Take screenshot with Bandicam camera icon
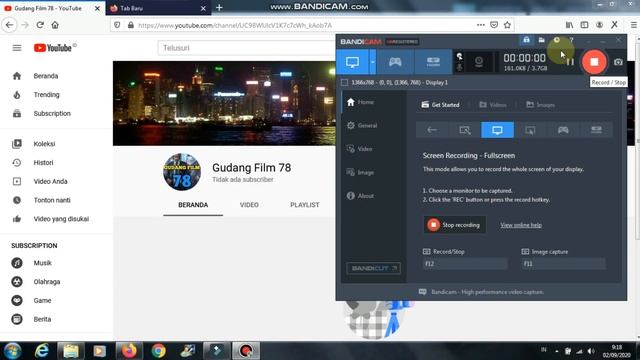This screenshot has height=360, width=640. point(618,62)
